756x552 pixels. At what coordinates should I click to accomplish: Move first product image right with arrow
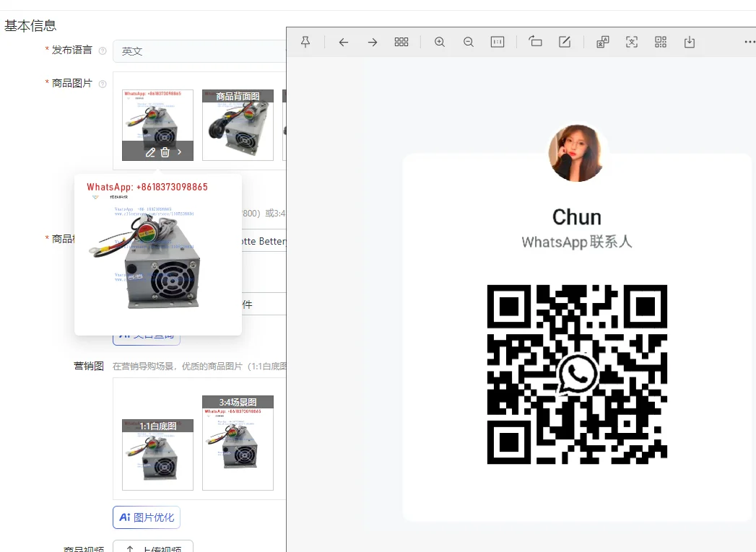(180, 152)
